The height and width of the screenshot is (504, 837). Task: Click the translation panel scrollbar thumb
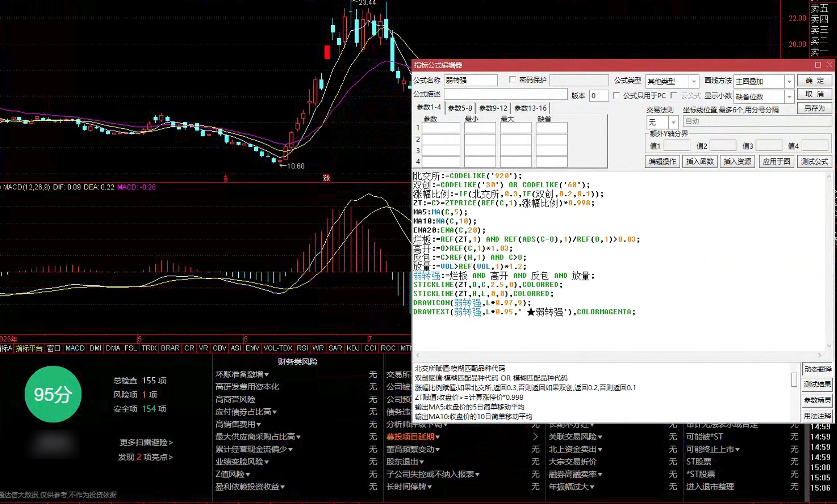click(x=794, y=380)
